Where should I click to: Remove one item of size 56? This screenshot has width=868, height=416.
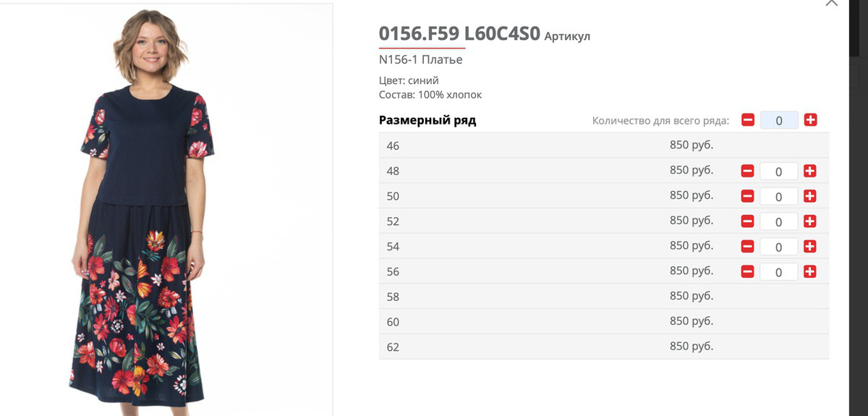click(748, 272)
